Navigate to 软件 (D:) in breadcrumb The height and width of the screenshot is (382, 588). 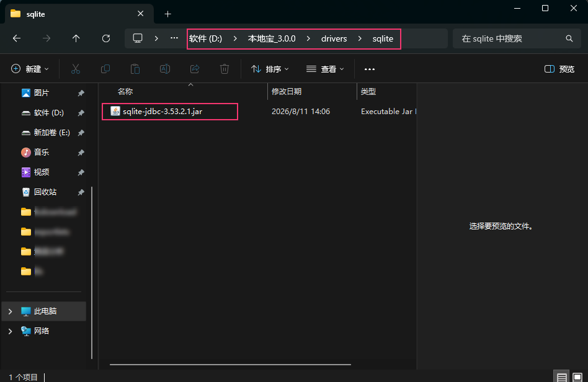205,38
